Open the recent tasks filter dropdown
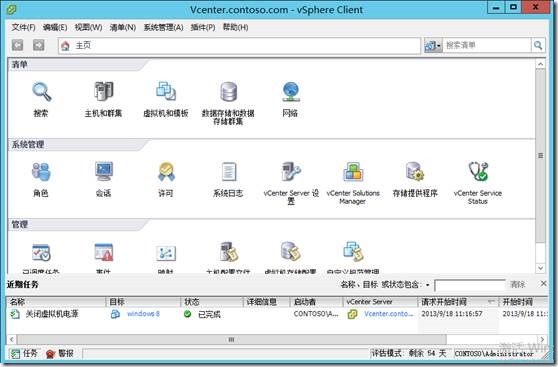Viewport: 558px width, 367px height. [427, 285]
